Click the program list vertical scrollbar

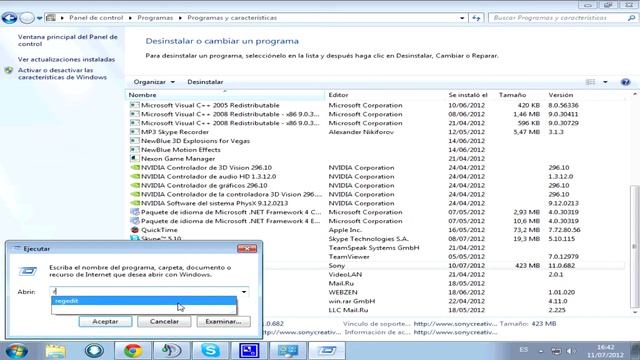(634, 247)
